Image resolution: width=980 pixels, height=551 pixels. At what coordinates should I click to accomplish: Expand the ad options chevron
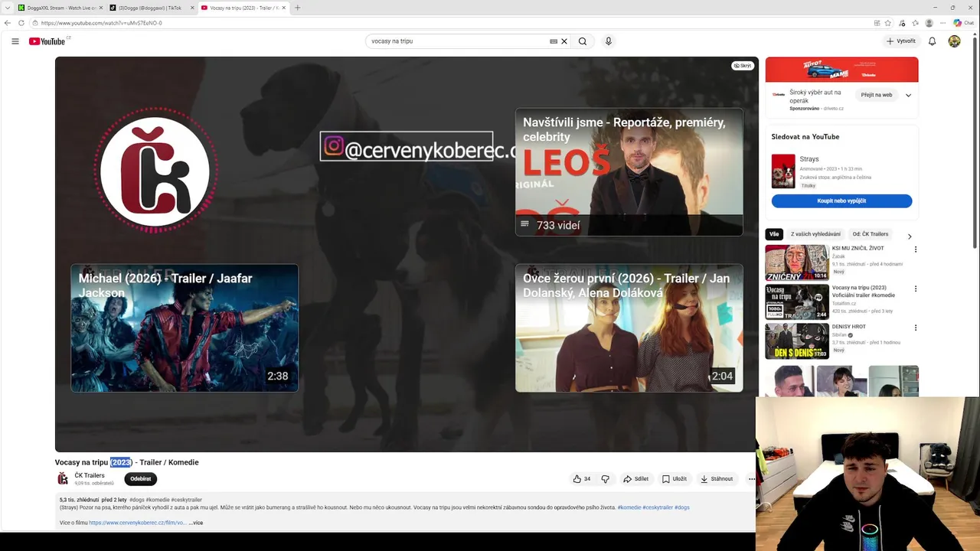[x=908, y=95]
